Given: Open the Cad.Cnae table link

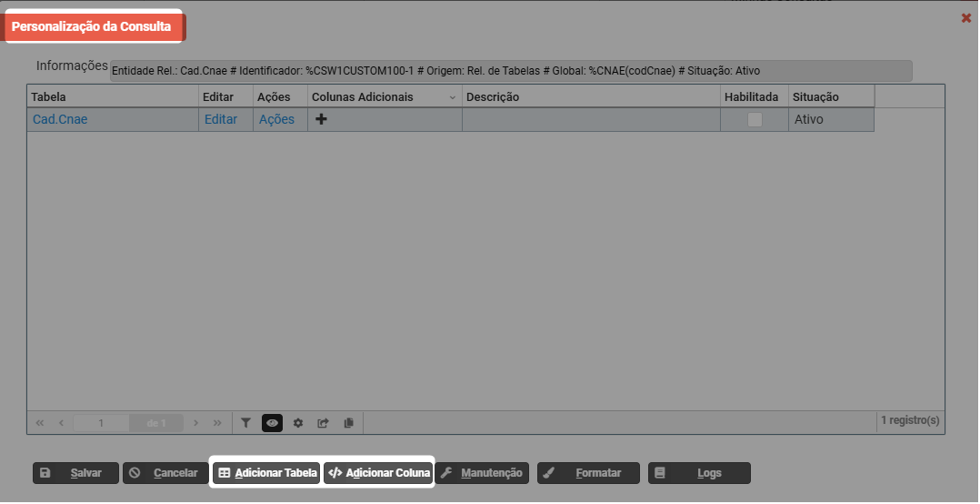Looking at the screenshot, I should click(x=60, y=119).
